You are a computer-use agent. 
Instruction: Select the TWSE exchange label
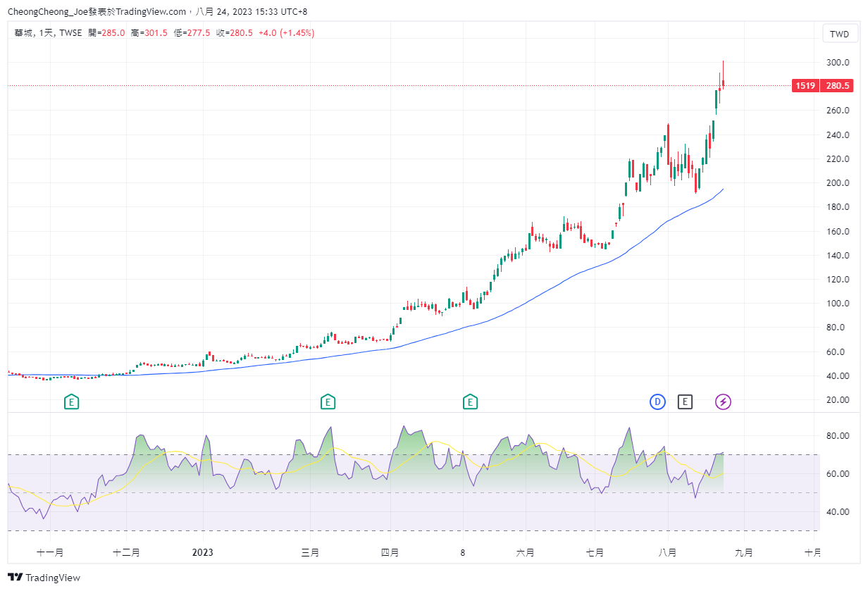click(x=70, y=33)
